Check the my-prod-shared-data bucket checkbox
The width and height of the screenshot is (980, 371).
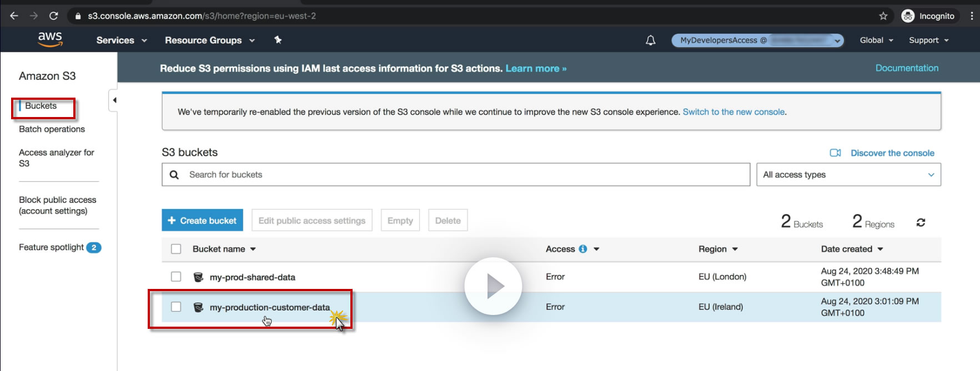(x=176, y=277)
